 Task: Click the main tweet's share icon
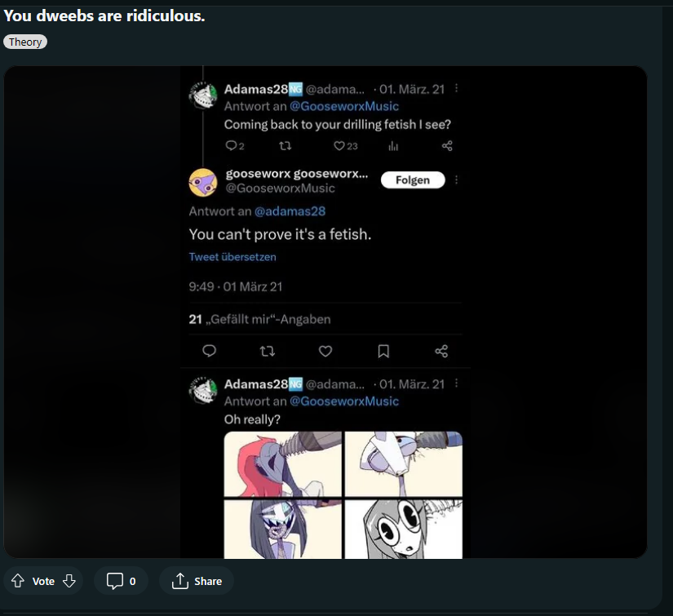click(x=441, y=351)
